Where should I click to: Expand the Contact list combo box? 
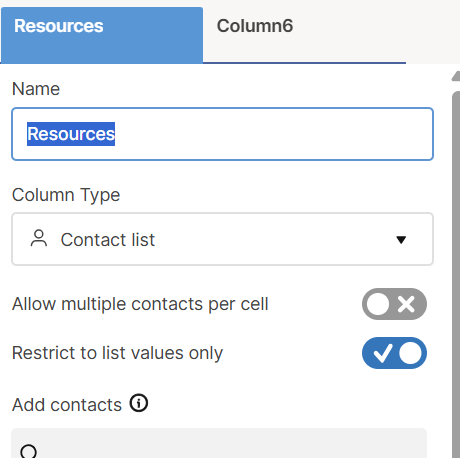222,239
